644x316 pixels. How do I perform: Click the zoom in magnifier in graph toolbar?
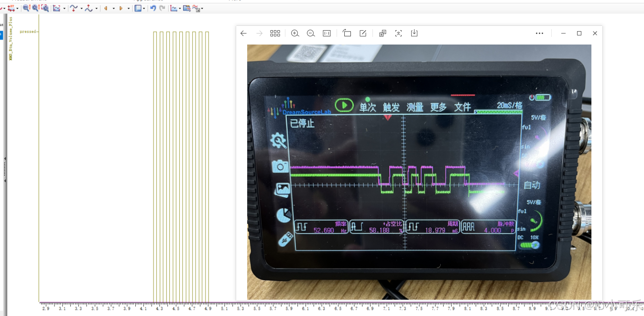(x=36, y=8)
